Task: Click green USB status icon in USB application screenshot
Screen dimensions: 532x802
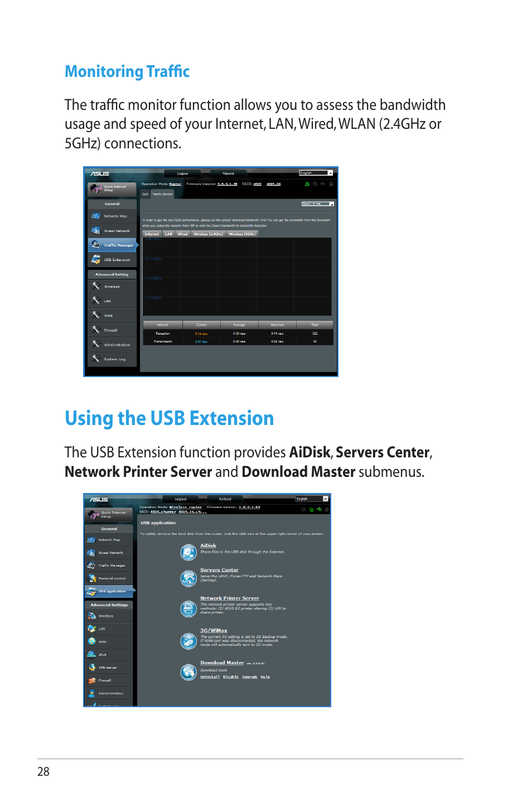Action: tap(319, 509)
